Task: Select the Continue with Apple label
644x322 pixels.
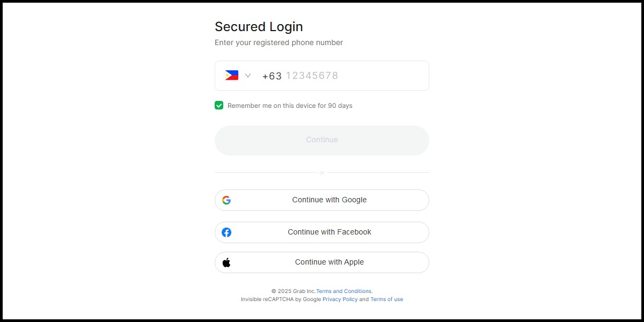Action: click(330, 262)
